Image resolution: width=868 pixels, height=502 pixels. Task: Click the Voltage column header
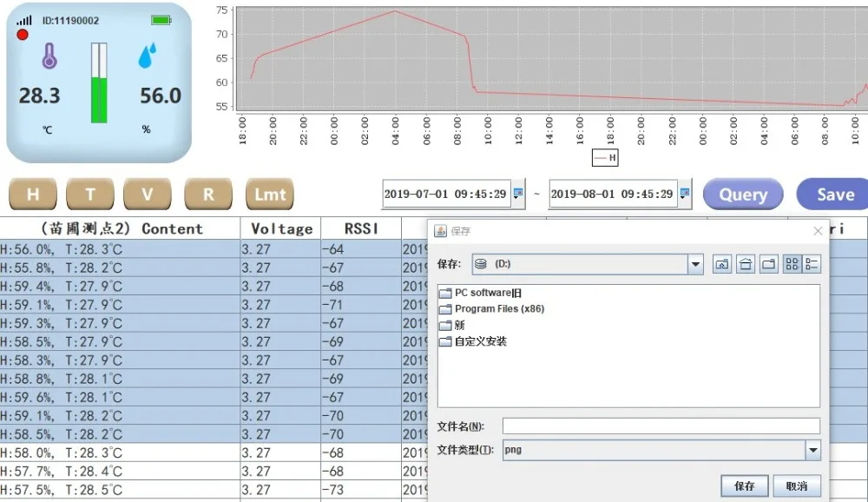tap(281, 228)
